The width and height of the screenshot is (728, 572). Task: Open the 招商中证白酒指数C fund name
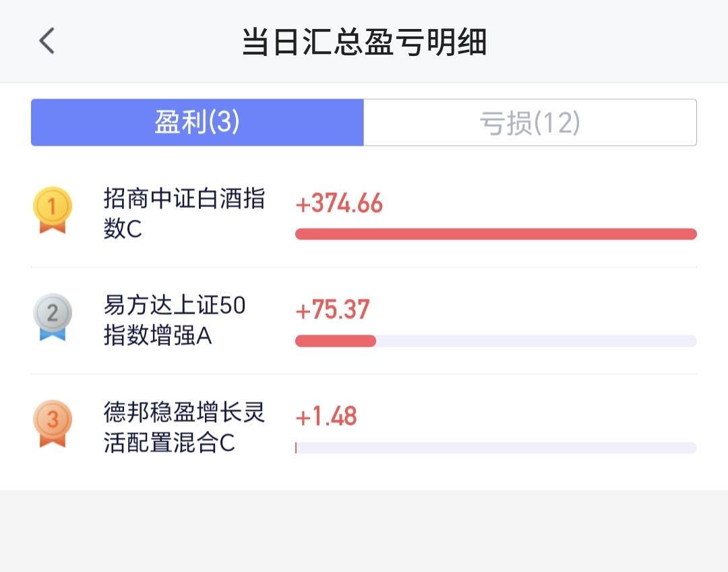pyautogui.click(x=184, y=213)
